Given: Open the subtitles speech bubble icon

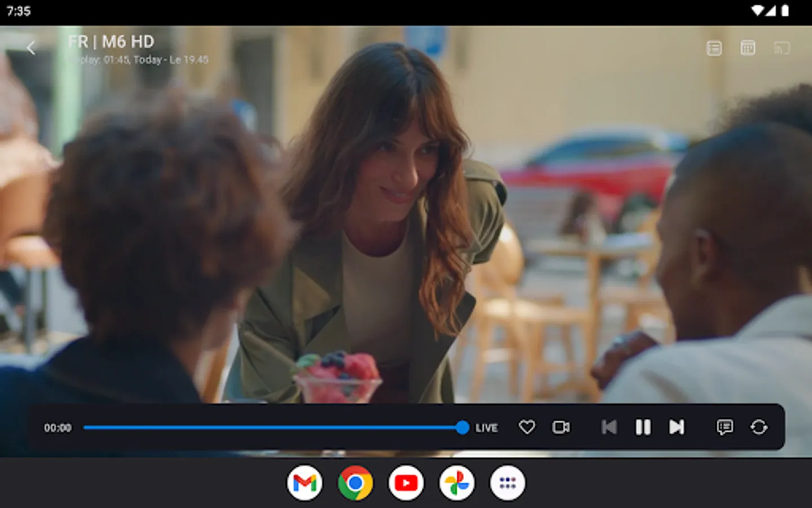Looking at the screenshot, I should pyautogui.click(x=725, y=427).
